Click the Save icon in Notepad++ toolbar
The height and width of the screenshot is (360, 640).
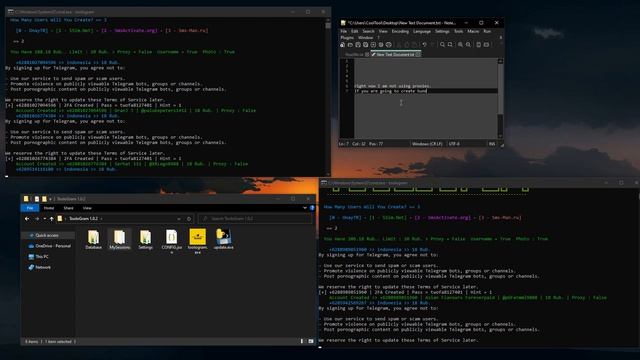pos(358,44)
